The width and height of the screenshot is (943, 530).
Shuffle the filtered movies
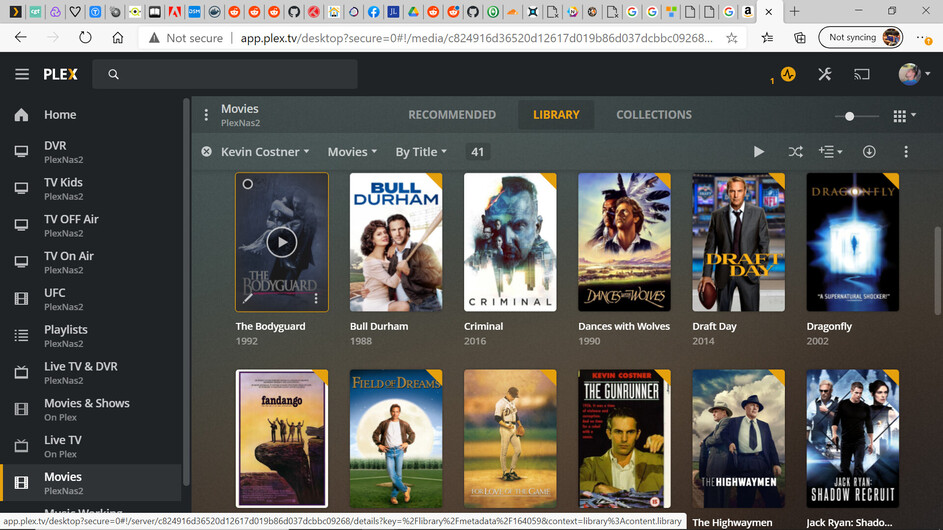point(795,152)
